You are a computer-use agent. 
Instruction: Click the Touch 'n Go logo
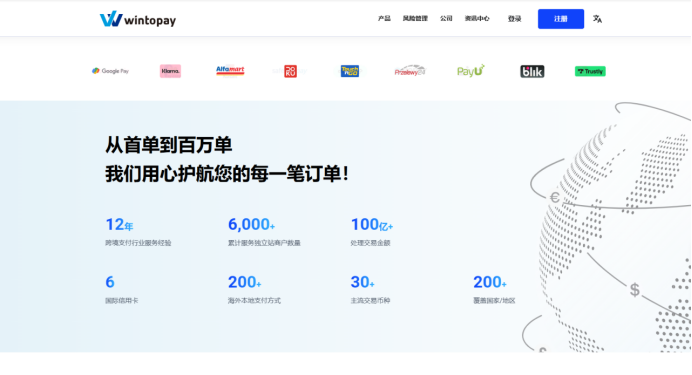coord(350,71)
